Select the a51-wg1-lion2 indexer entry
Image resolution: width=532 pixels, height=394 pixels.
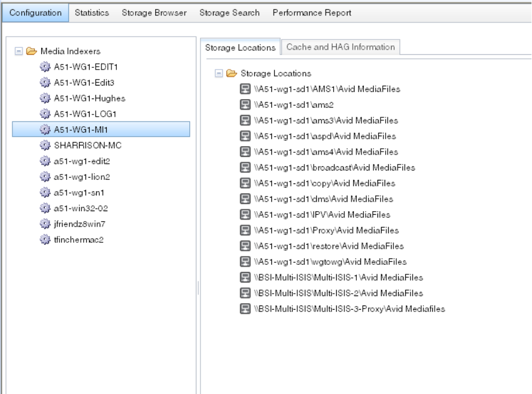click(73, 176)
